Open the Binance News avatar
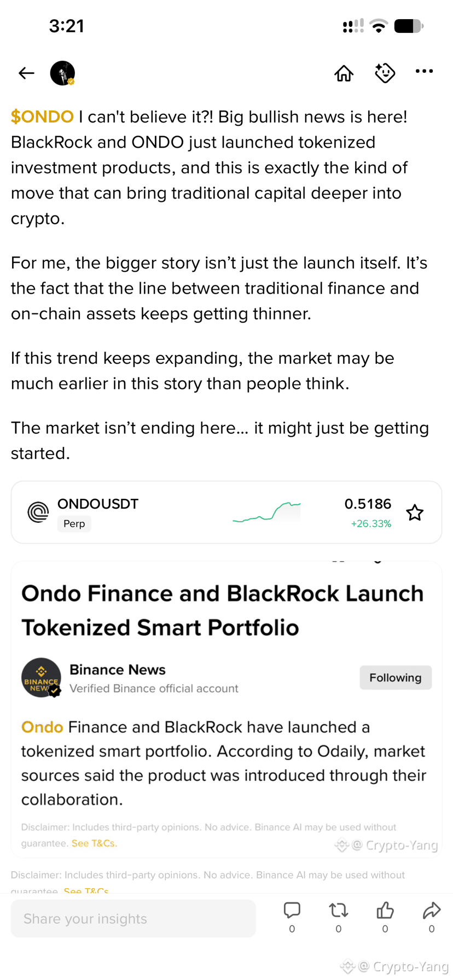The height and width of the screenshot is (980, 453). pos(41,678)
